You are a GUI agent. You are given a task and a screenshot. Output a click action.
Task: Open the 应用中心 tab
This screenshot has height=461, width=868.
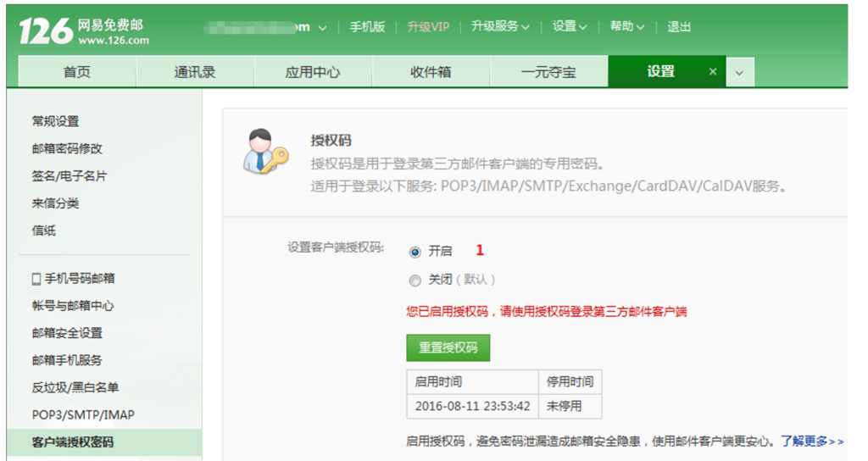click(x=313, y=72)
